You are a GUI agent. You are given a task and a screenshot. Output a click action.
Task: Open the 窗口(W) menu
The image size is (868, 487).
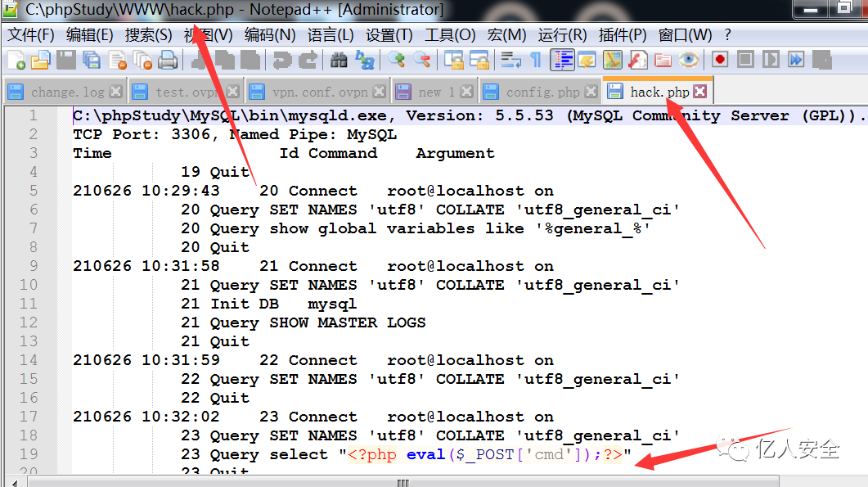click(x=686, y=35)
